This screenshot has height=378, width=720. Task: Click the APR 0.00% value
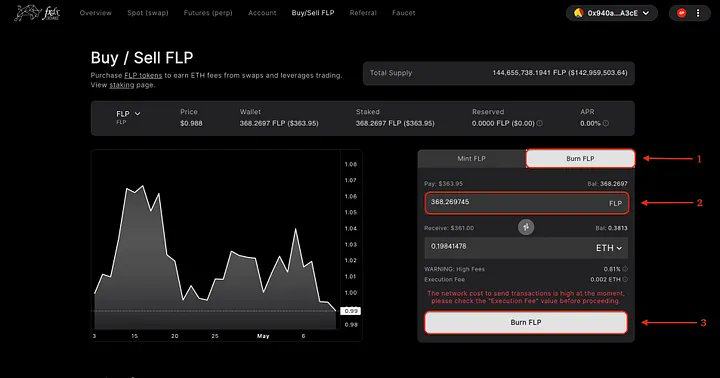pyautogui.click(x=590, y=123)
